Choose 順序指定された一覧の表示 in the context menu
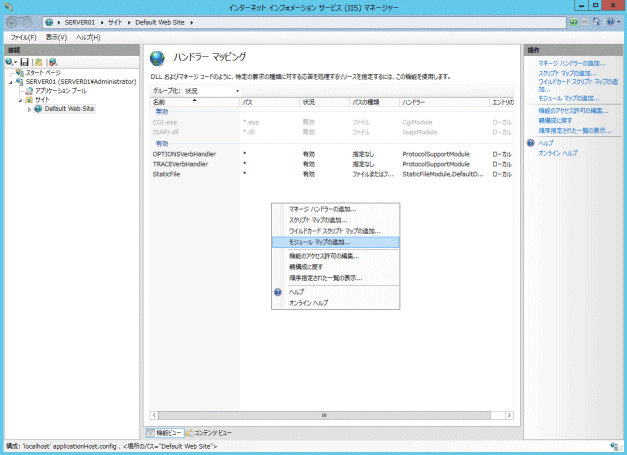The width and height of the screenshot is (627, 455). click(335, 278)
